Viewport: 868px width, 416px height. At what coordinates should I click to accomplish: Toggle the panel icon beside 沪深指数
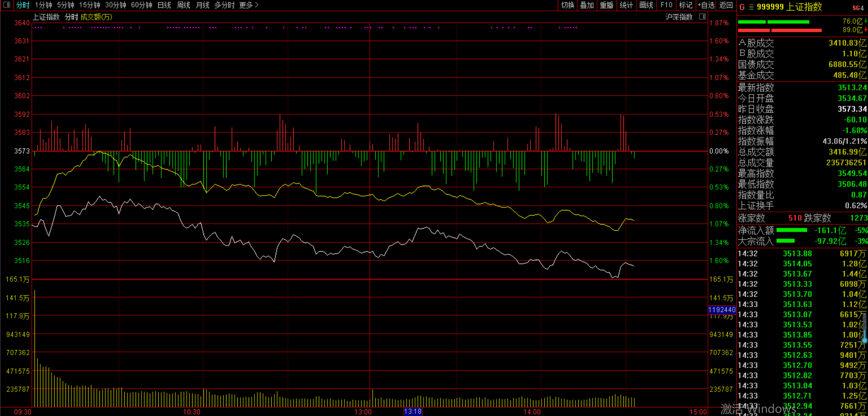click(x=702, y=17)
